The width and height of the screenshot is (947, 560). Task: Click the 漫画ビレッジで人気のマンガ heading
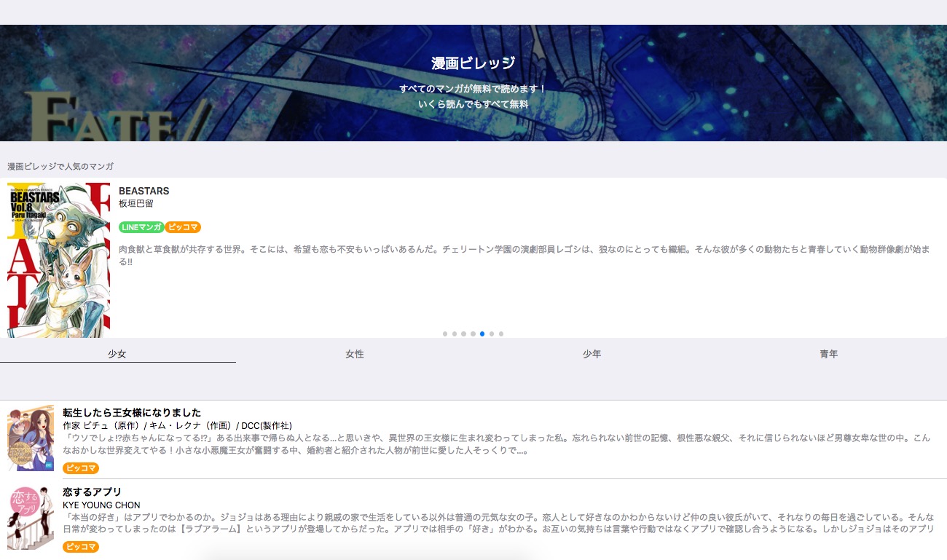(x=60, y=167)
